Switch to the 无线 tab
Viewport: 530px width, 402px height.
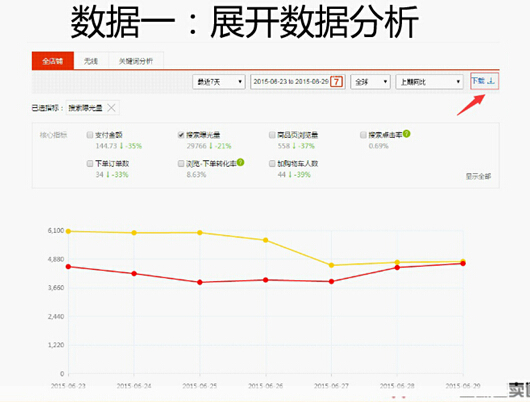[x=91, y=61]
